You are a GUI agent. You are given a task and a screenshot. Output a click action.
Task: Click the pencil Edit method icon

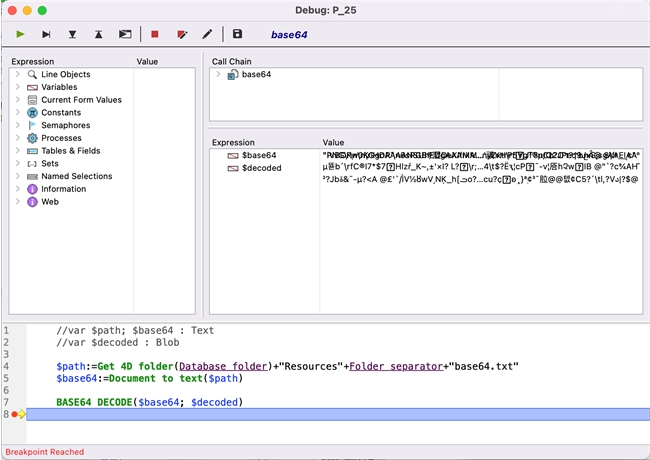coord(207,34)
